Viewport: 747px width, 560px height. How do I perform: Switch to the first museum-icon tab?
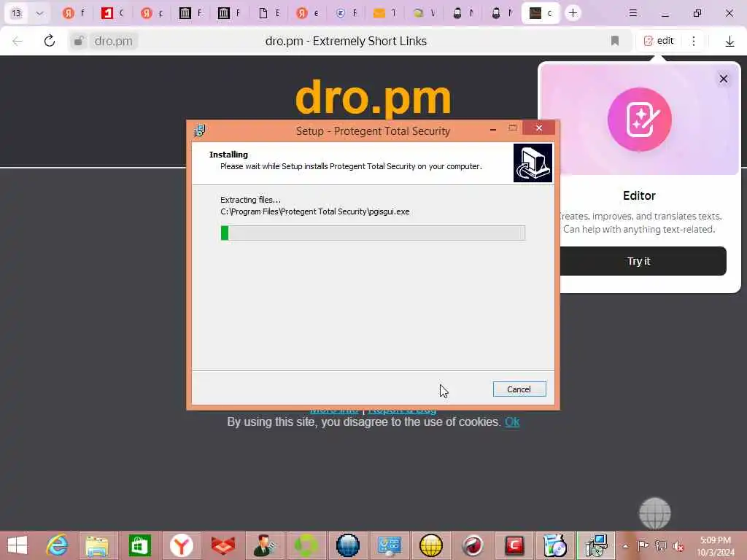tap(190, 13)
